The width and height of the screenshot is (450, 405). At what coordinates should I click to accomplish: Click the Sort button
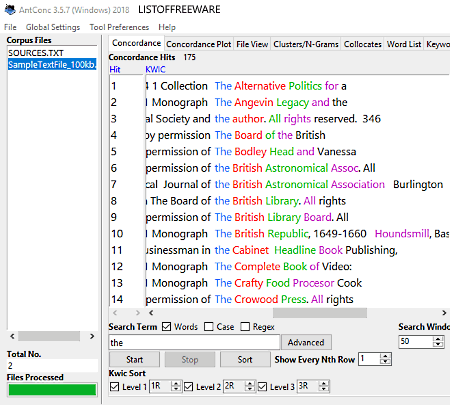coord(245,360)
